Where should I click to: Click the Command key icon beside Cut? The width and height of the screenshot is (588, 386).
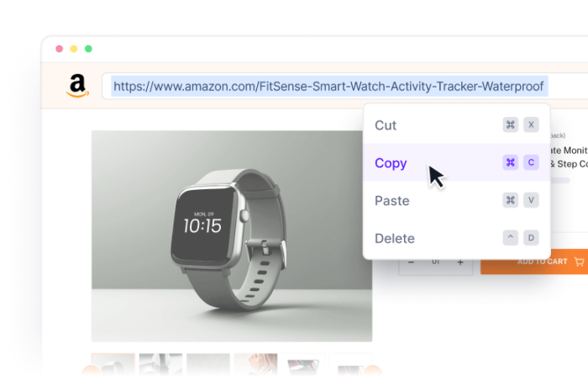coord(511,124)
